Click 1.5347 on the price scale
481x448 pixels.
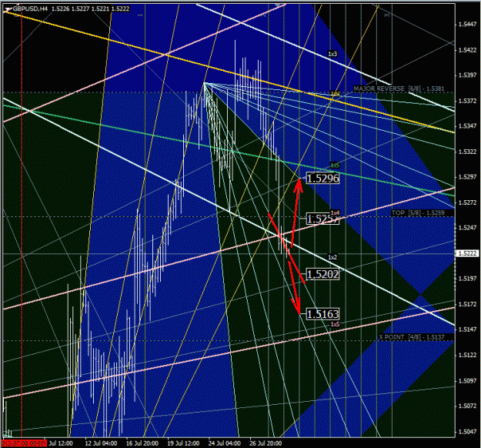(x=467, y=126)
